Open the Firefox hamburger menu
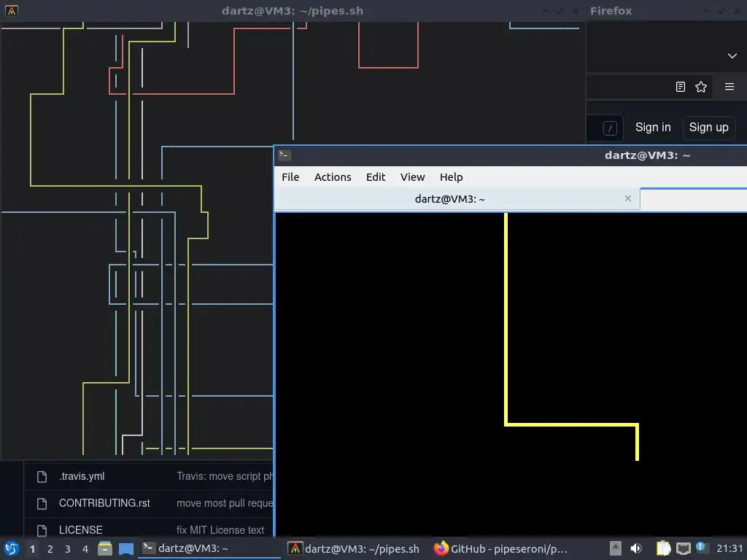This screenshot has width=747, height=560. click(x=729, y=87)
